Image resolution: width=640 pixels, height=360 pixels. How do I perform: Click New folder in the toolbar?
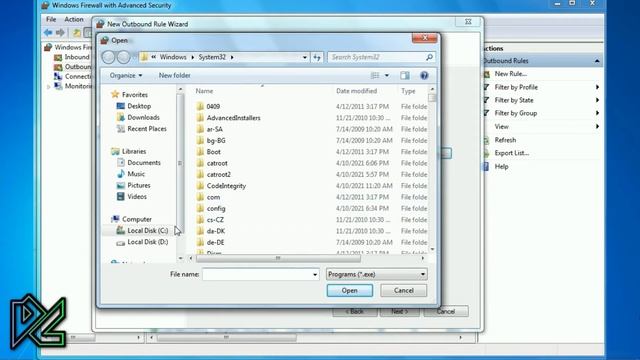(175, 76)
